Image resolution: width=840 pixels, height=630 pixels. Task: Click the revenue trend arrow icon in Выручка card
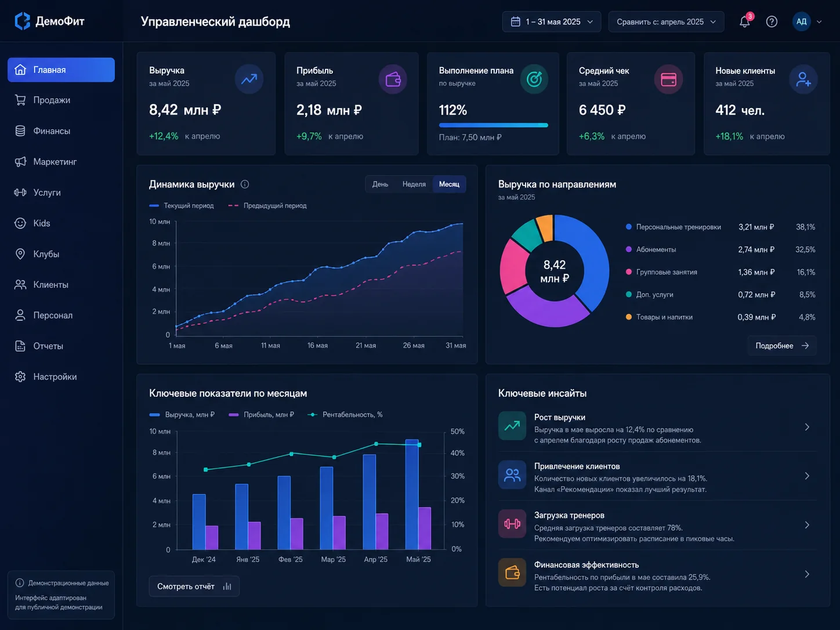[249, 79]
